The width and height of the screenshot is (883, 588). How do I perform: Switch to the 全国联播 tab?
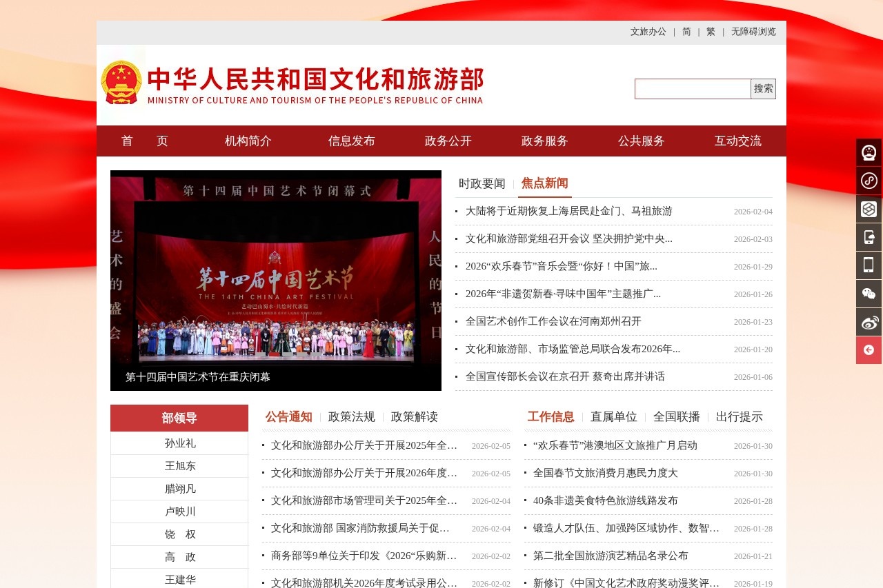click(677, 417)
